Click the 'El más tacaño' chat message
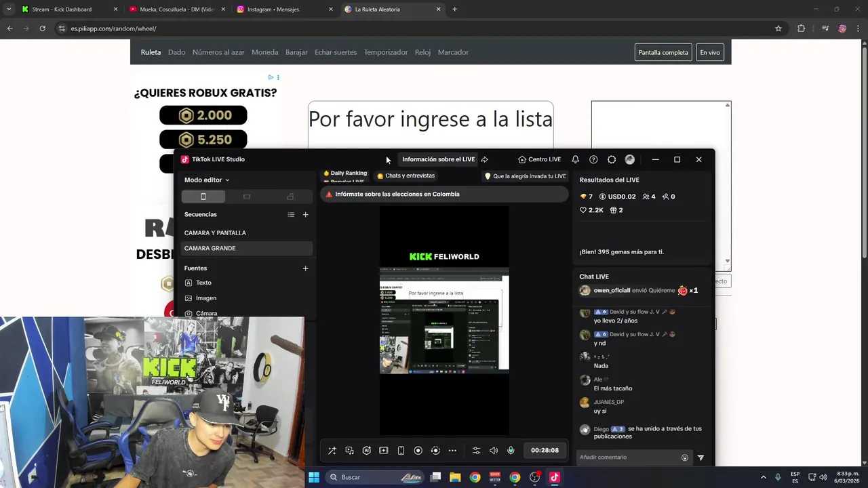 coord(613,388)
